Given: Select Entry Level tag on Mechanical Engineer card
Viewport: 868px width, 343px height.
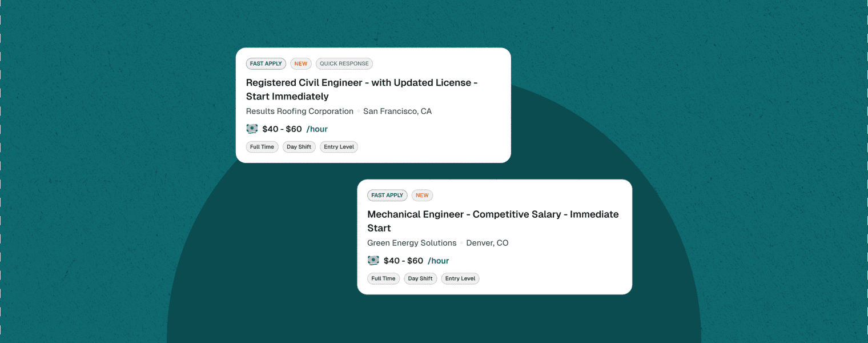Looking at the screenshot, I should (x=460, y=278).
